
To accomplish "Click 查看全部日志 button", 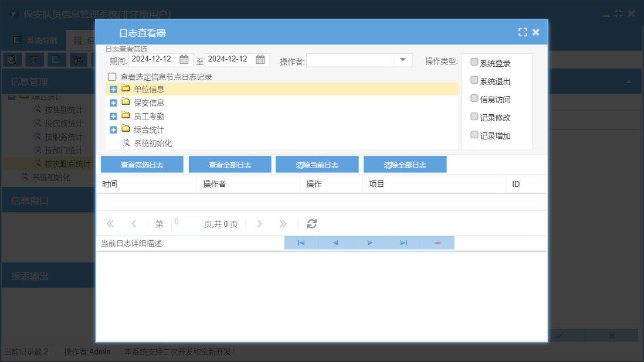I will pyautogui.click(x=230, y=165).
